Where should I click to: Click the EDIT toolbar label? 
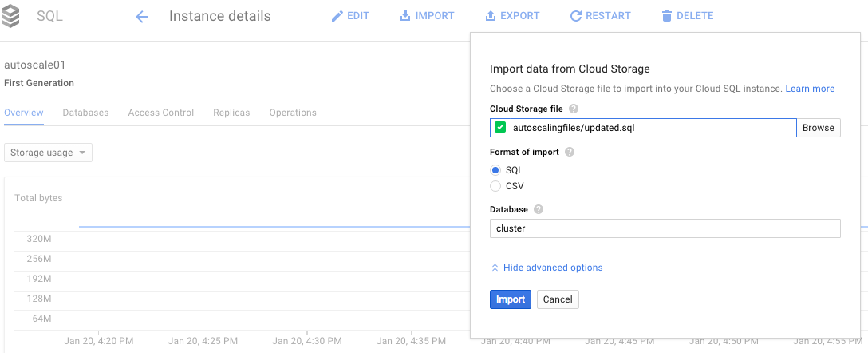(x=358, y=16)
